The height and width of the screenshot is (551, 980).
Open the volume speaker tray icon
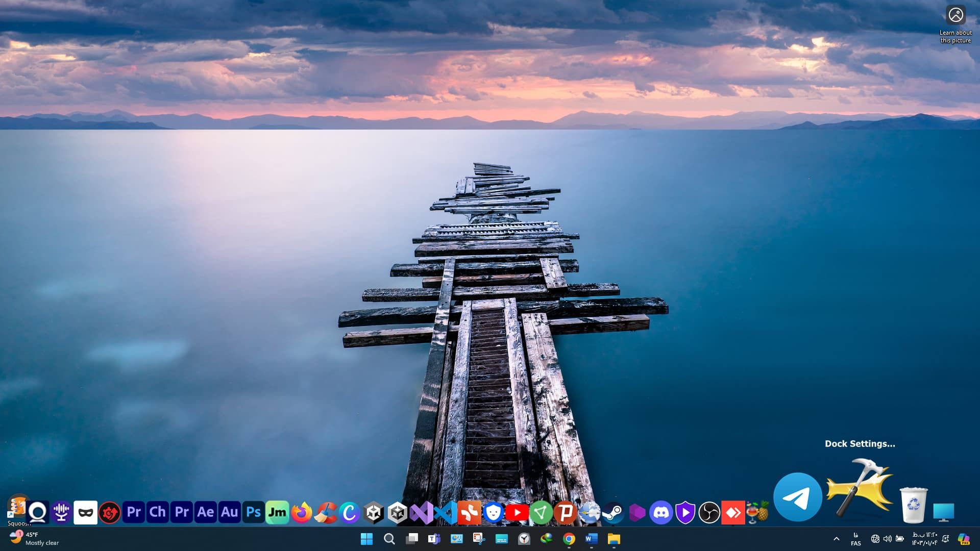[887, 539]
